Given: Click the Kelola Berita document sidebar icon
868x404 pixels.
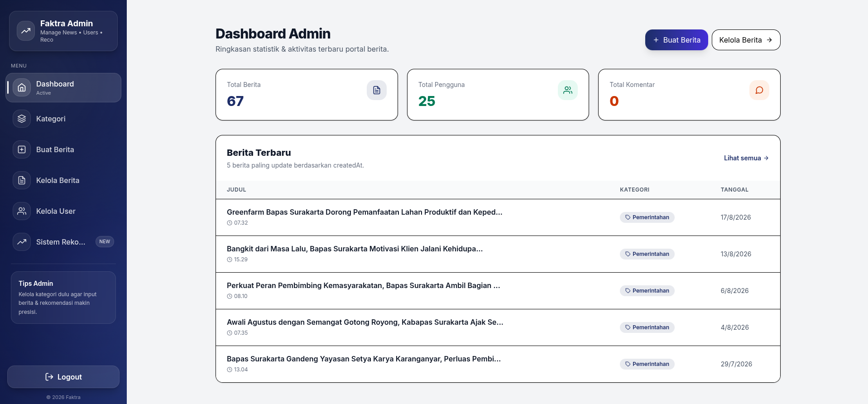Looking at the screenshot, I should click(22, 180).
